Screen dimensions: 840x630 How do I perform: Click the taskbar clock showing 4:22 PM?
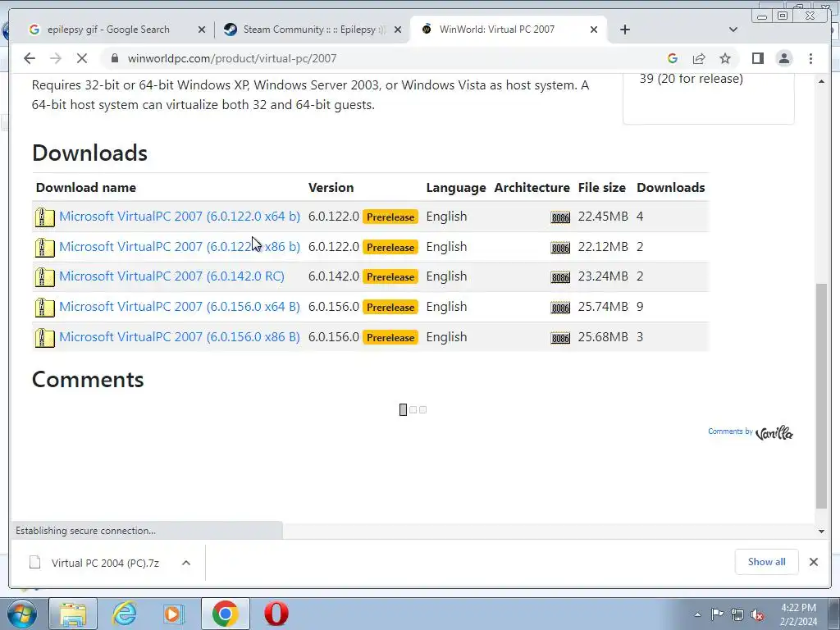click(x=798, y=614)
